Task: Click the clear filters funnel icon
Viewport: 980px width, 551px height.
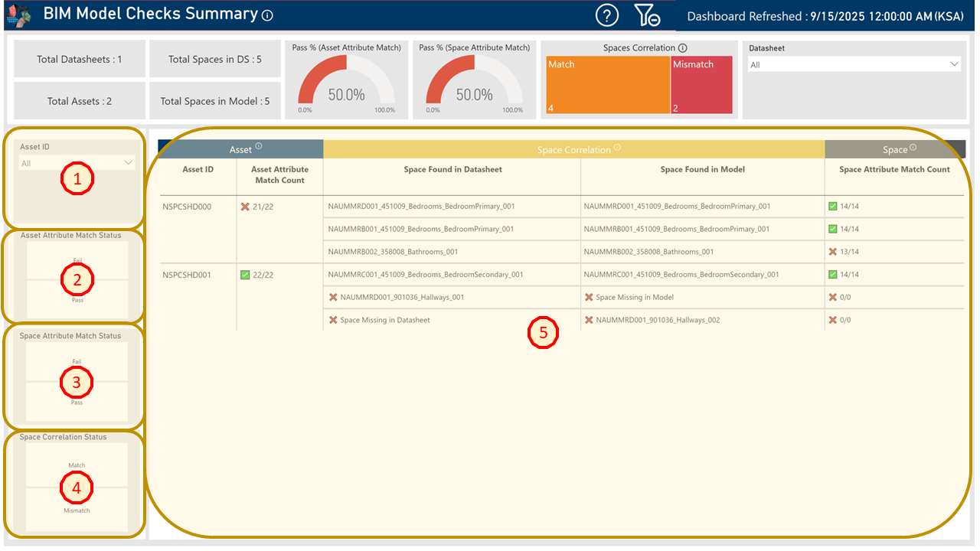Action: pos(646,15)
